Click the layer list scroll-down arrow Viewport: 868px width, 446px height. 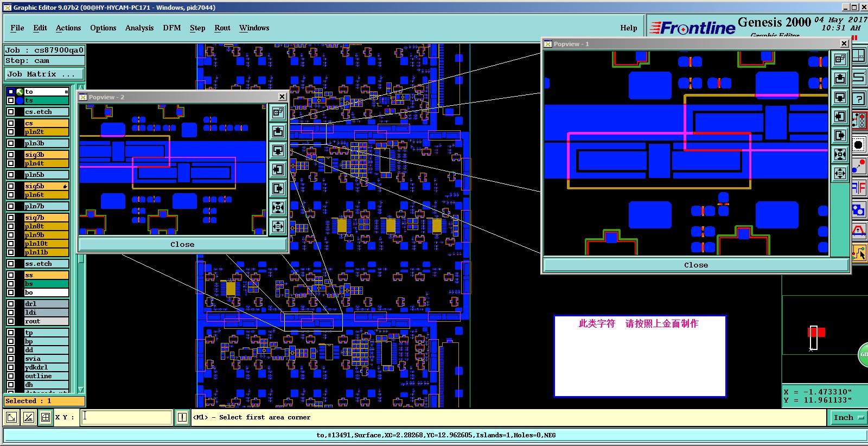(x=81, y=390)
